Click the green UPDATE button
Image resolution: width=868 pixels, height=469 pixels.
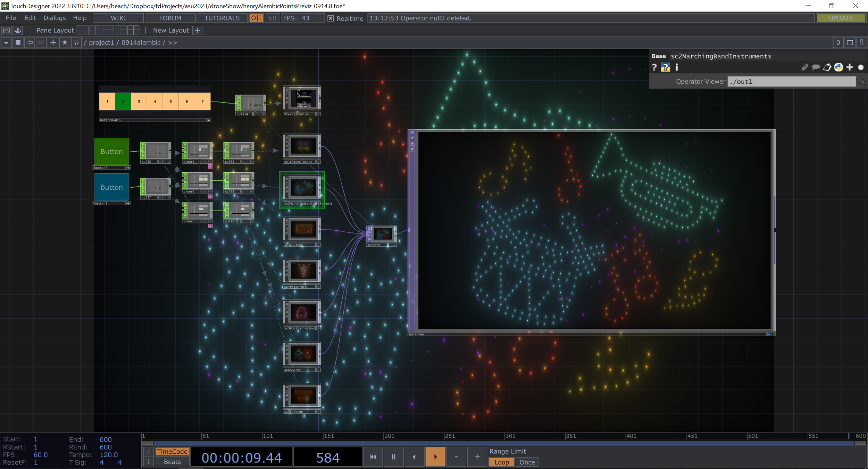841,18
